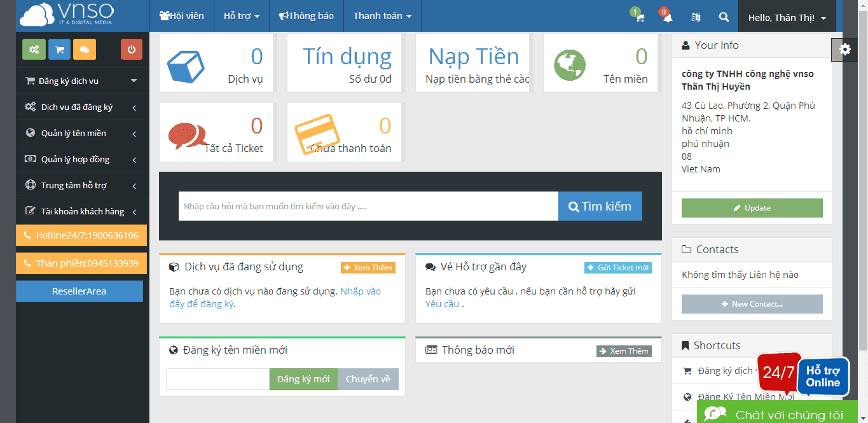Click the cart icon beside Đăng ký dịch vụ
This screenshot has width=868, height=423.
[x=30, y=81]
